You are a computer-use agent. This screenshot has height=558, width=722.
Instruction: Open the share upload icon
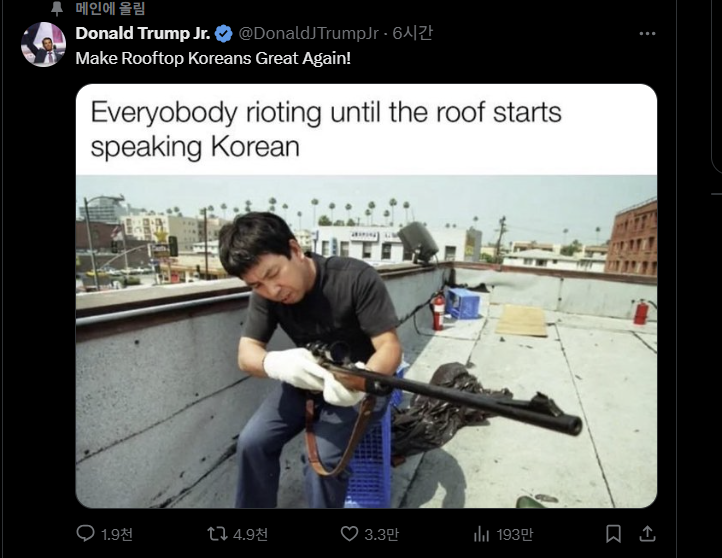[647, 534]
